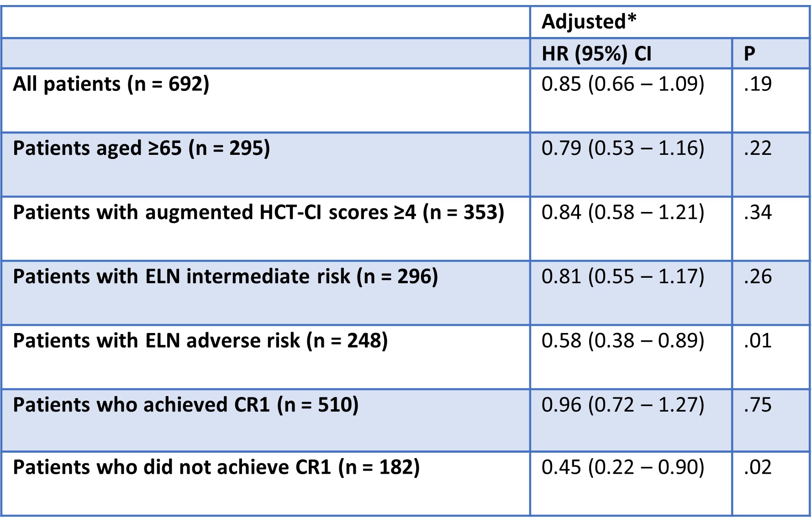The height and width of the screenshot is (518, 812).
Task: Select "Patients who achieved CR1 (n = 510)"
Action: [x=185, y=405]
